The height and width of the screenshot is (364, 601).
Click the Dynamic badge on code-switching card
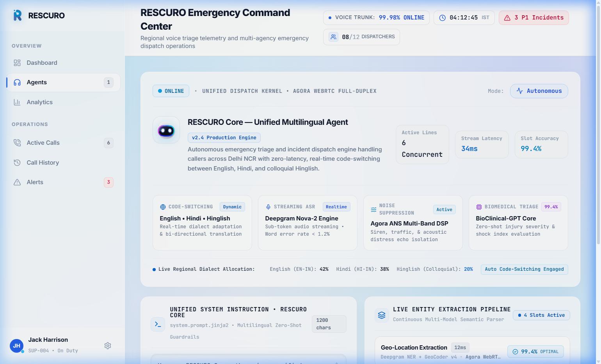click(x=232, y=207)
